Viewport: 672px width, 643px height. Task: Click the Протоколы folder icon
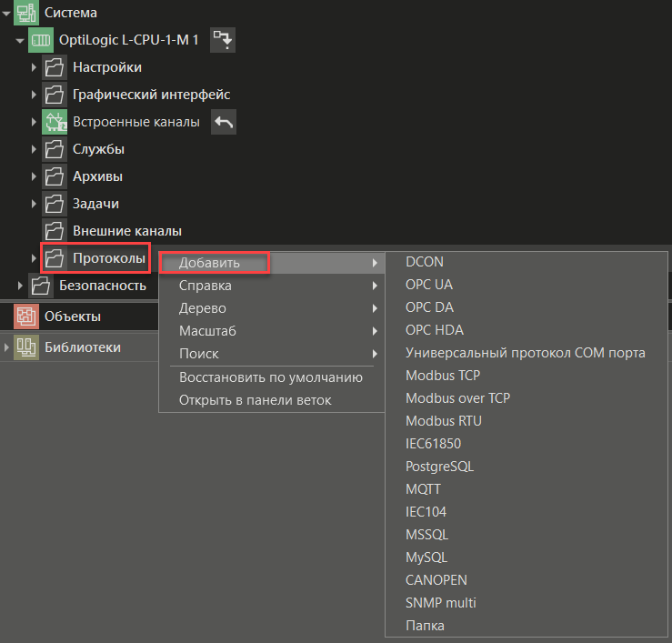tap(55, 258)
